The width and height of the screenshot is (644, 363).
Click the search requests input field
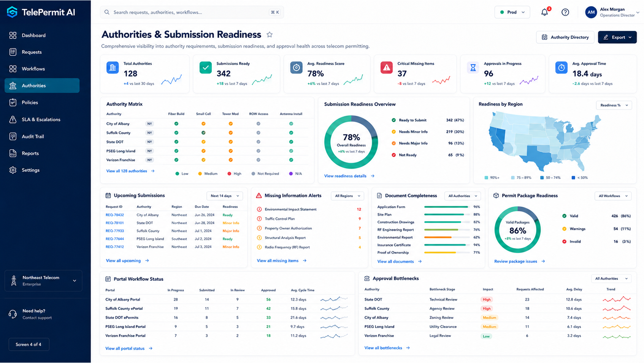(192, 12)
